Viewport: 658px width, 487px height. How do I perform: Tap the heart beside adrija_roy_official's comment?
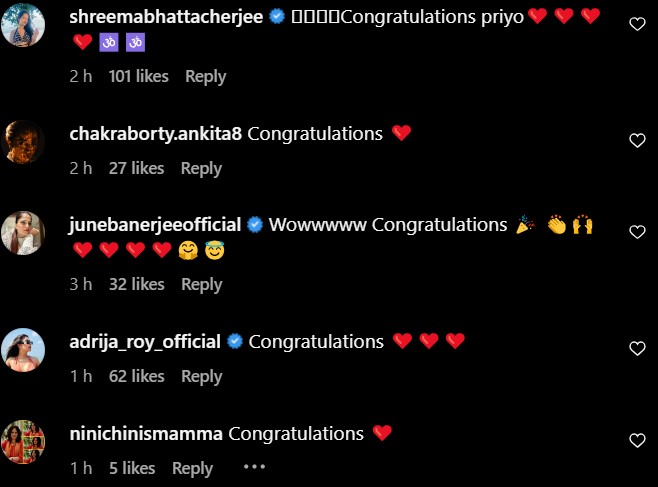click(637, 349)
